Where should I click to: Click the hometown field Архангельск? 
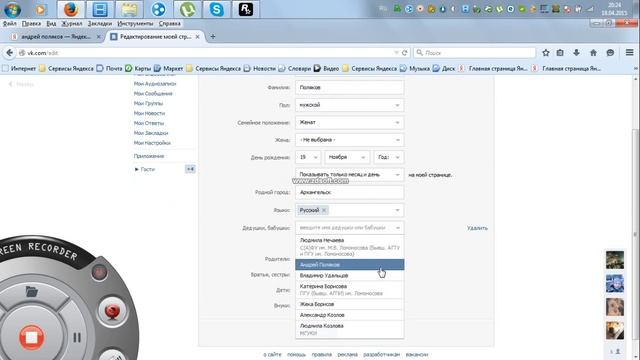coord(349,192)
